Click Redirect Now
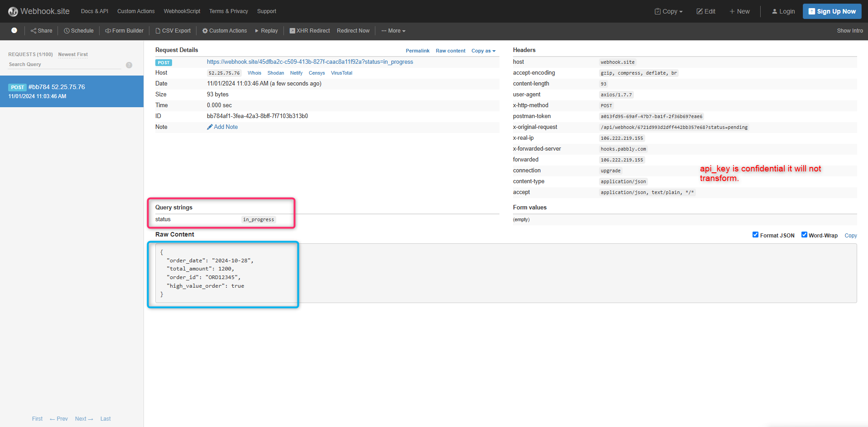 [x=353, y=31]
